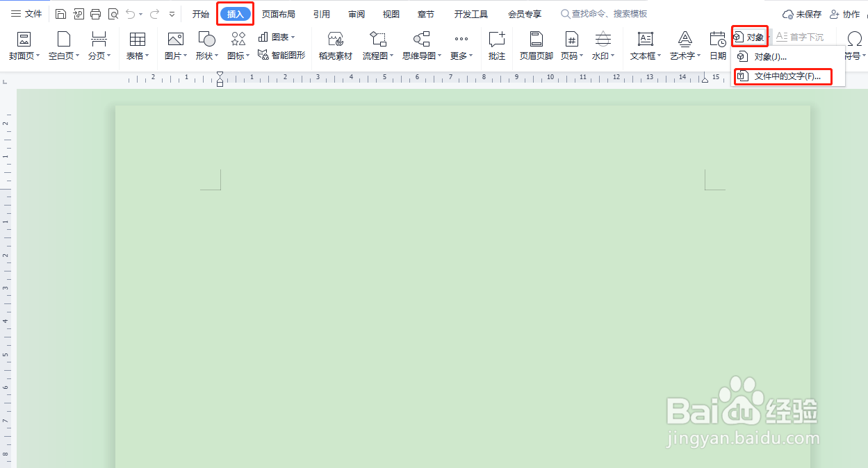Click the 分页 page break icon
868x468 pixels.
tap(99, 39)
